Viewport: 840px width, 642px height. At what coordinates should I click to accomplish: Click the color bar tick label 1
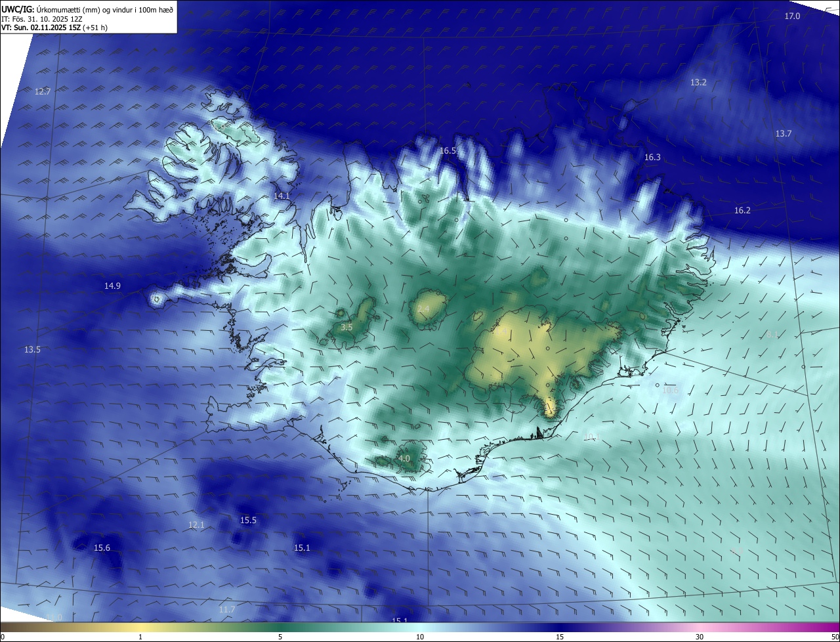click(x=140, y=637)
